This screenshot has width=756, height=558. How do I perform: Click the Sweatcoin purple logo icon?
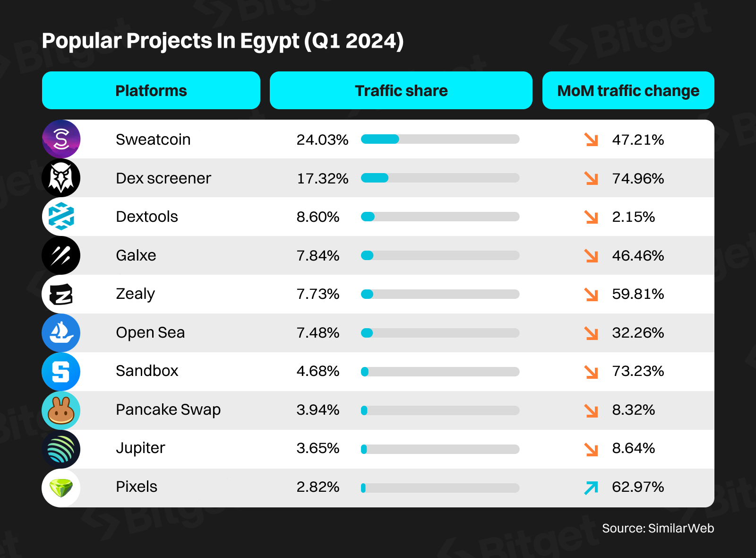(61, 139)
